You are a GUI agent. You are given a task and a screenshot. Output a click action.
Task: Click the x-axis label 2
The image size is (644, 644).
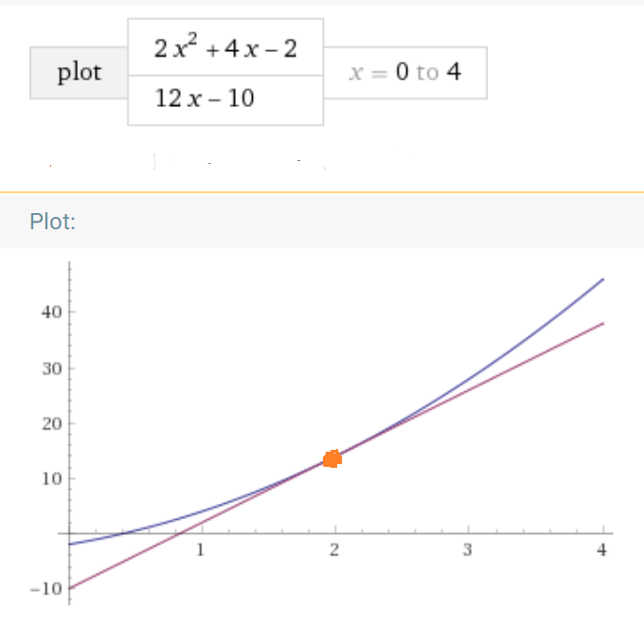(x=334, y=549)
